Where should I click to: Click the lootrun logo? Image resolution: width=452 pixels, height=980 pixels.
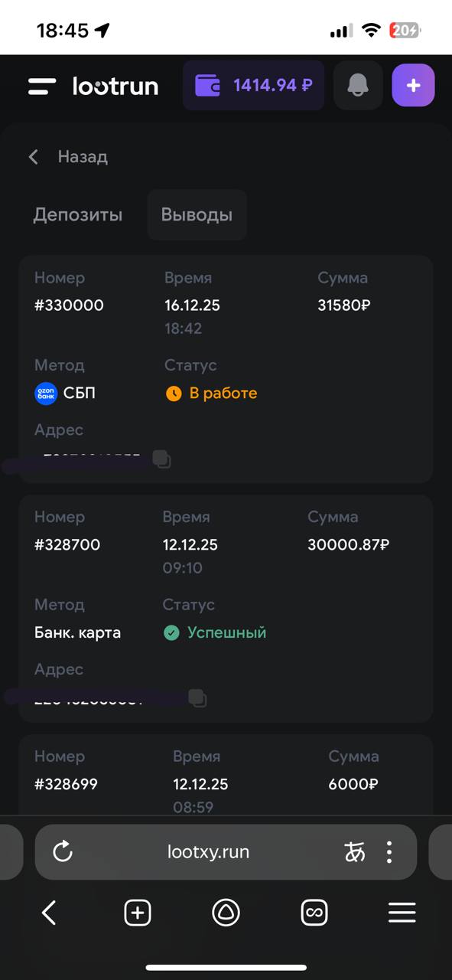tap(115, 85)
